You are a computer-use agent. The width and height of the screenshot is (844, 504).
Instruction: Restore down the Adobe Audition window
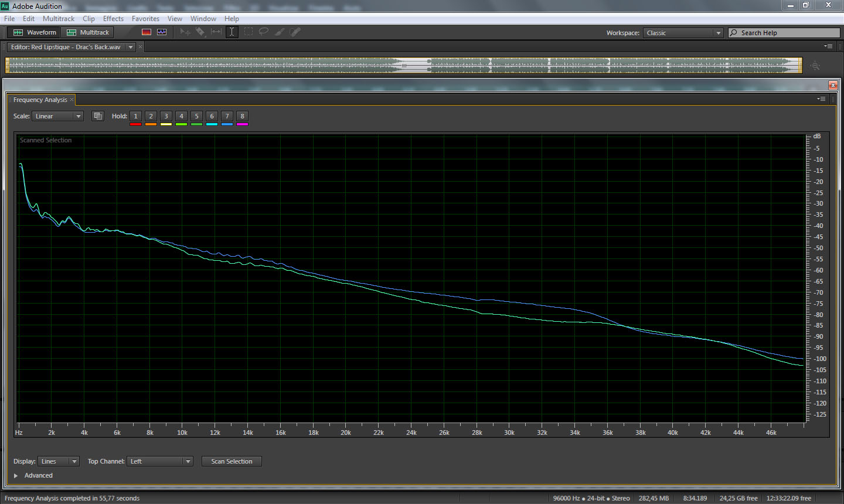click(806, 5)
